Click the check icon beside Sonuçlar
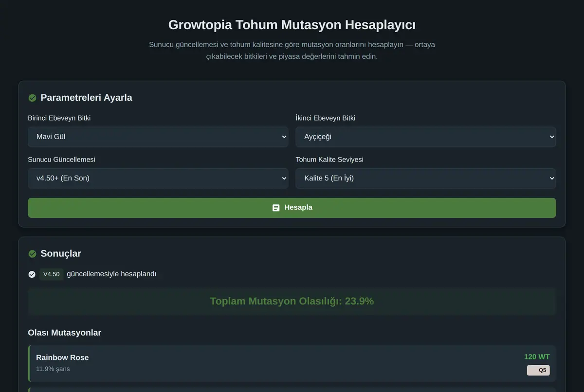The image size is (584, 392). [32, 254]
